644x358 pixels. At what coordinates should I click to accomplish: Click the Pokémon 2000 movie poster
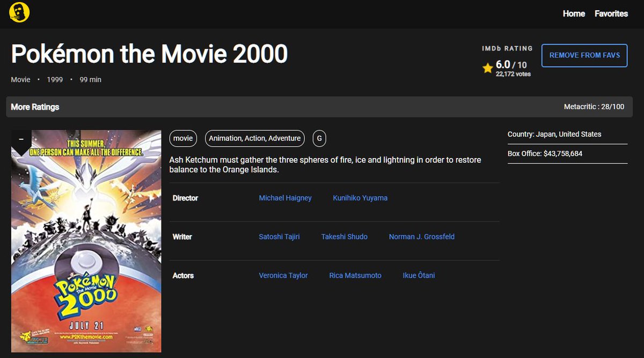(86, 241)
